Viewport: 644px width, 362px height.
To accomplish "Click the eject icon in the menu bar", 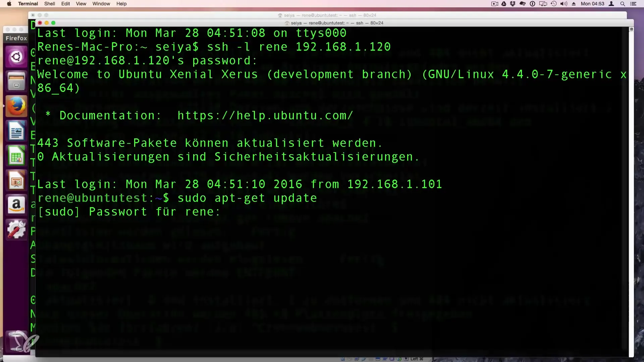I will coord(574,4).
